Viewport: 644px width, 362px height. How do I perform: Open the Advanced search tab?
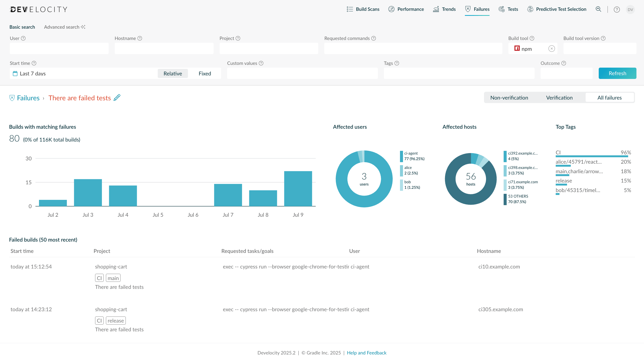[62, 27]
